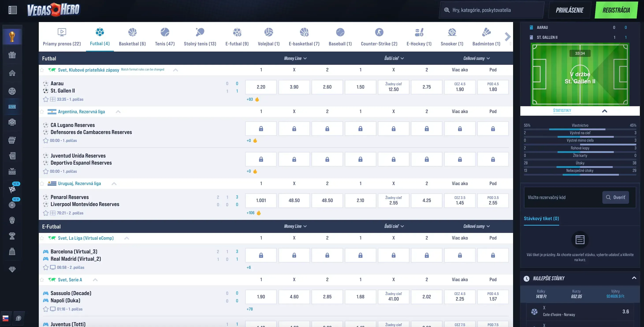Switch to E-futbal (9) tab
Viewport: 644px width, 327px height.
click(237, 37)
